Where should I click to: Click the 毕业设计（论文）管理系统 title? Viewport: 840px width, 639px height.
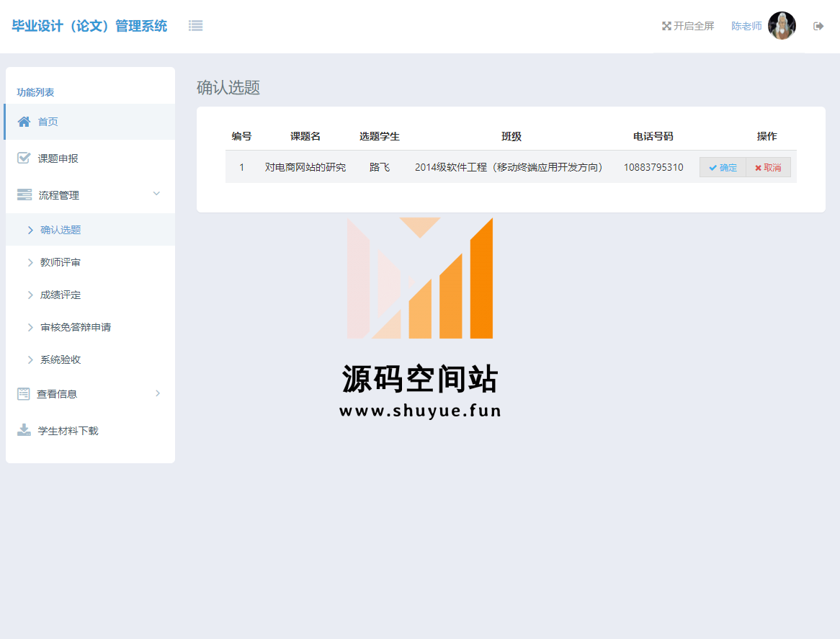[x=89, y=26]
